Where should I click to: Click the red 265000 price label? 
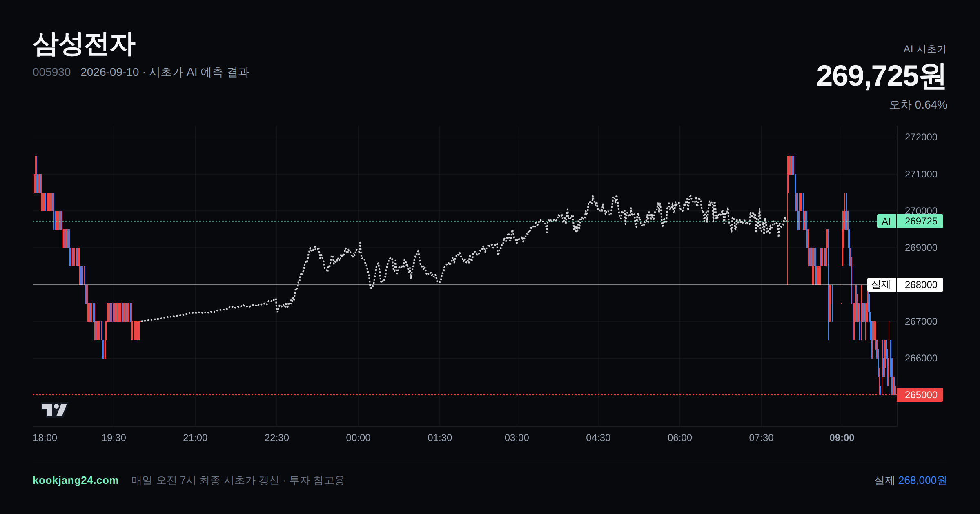(x=920, y=395)
